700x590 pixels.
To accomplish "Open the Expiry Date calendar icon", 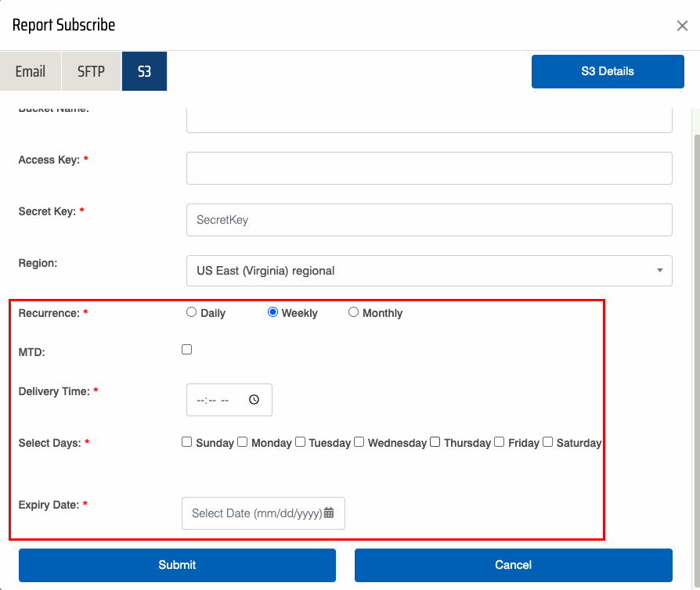I will 329,513.
